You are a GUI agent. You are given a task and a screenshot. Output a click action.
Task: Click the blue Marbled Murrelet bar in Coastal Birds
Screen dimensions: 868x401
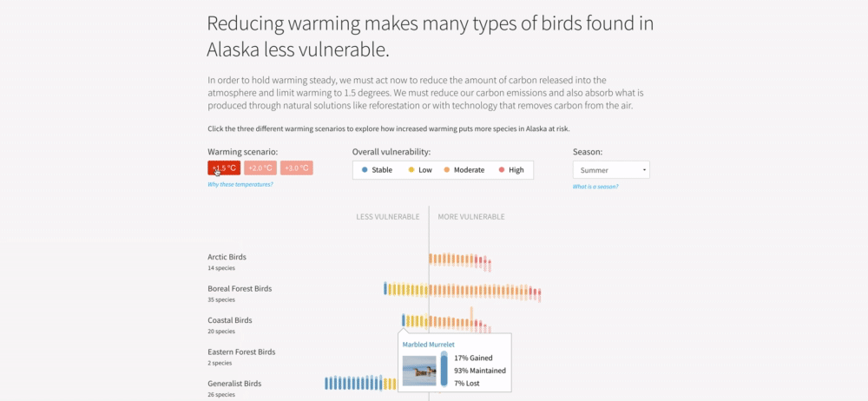404,320
